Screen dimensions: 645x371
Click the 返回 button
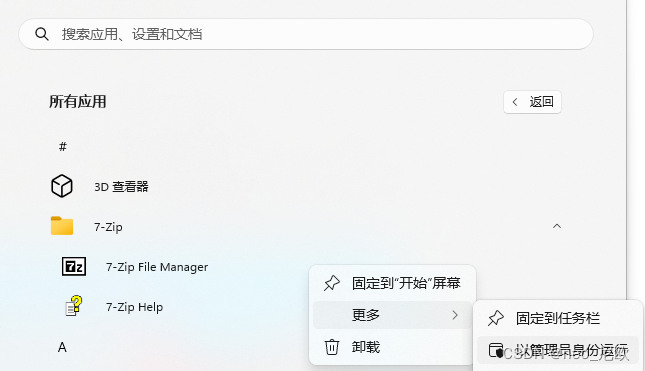pyautogui.click(x=532, y=102)
